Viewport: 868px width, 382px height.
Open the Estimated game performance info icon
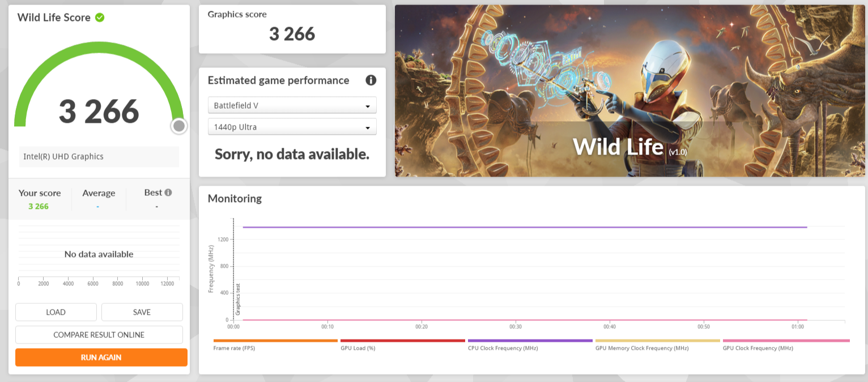tap(371, 80)
